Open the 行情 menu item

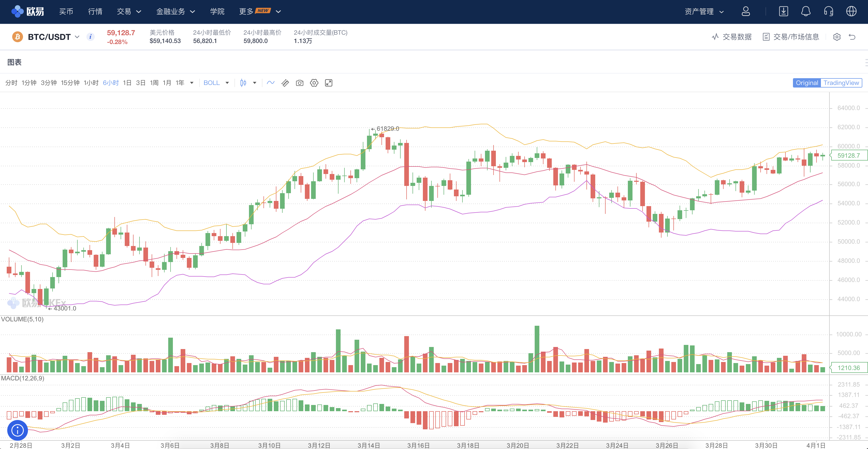coord(95,11)
